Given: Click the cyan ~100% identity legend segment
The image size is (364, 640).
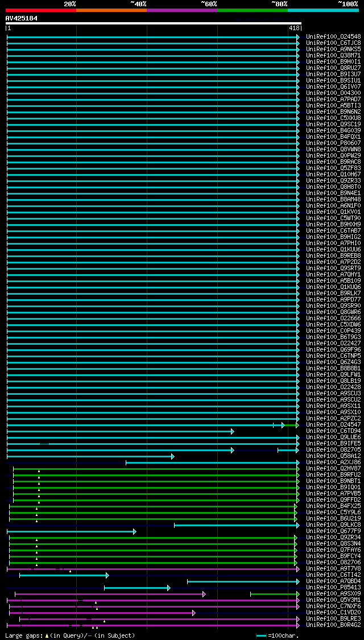Looking at the screenshot, I should pyautogui.click(x=323, y=10).
